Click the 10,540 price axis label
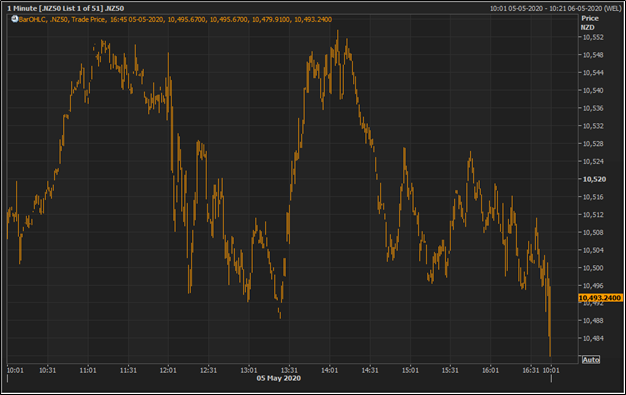 point(593,91)
